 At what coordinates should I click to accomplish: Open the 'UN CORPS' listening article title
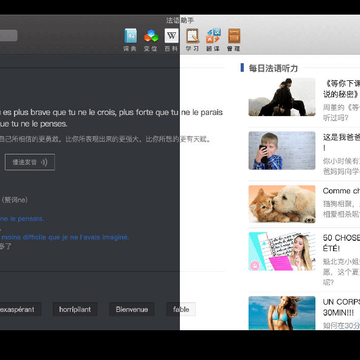coord(341,307)
